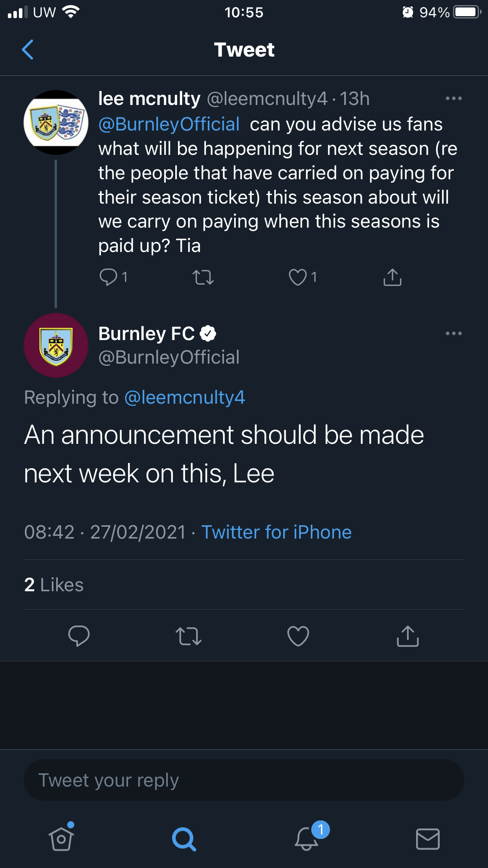Reply to the Burnley FC tweet
The image size is (488, 868).
[x=79, y=636]
